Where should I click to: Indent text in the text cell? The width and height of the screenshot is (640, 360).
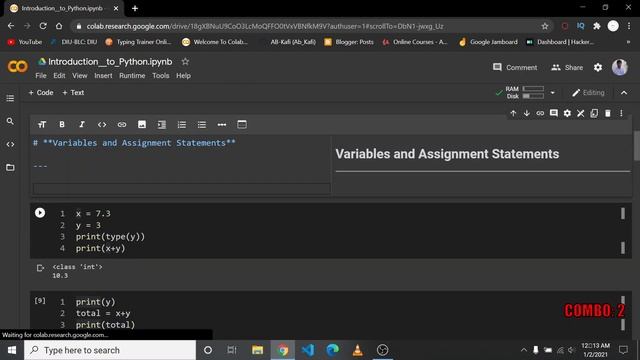tap(162, 124)
